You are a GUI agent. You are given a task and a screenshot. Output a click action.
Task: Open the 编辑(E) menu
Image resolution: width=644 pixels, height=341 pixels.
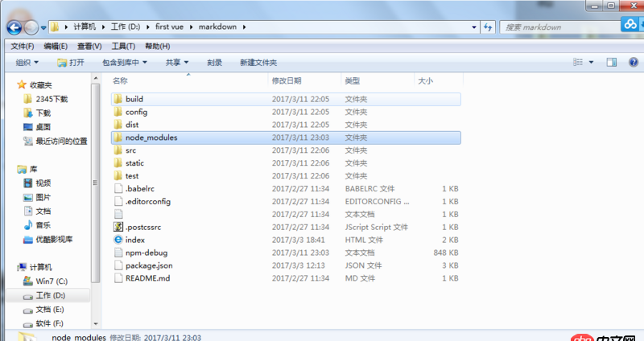tap(56, 47)
